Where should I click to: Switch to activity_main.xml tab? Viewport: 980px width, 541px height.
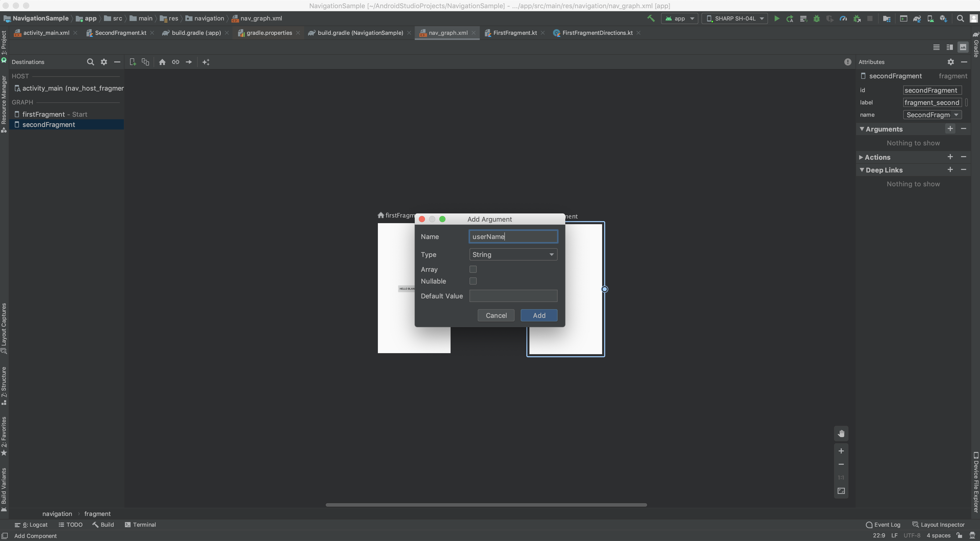pyautogui.click(x=46, y=33)
